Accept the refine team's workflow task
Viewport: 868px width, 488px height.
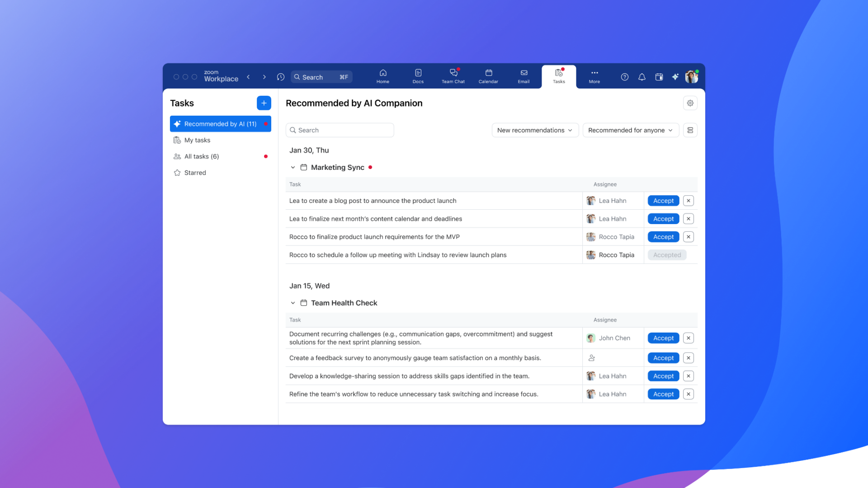coord(663,394)
